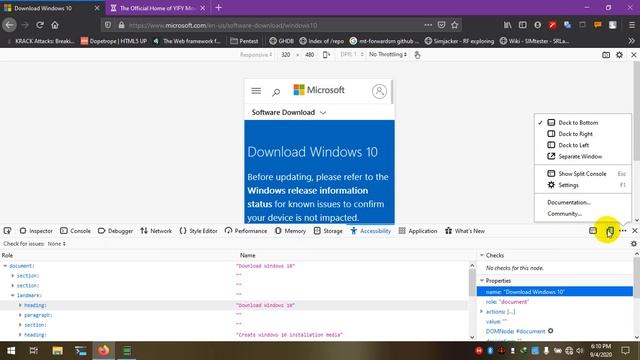
Task: Toggle touch simulation icon
Action: (417, 55)
